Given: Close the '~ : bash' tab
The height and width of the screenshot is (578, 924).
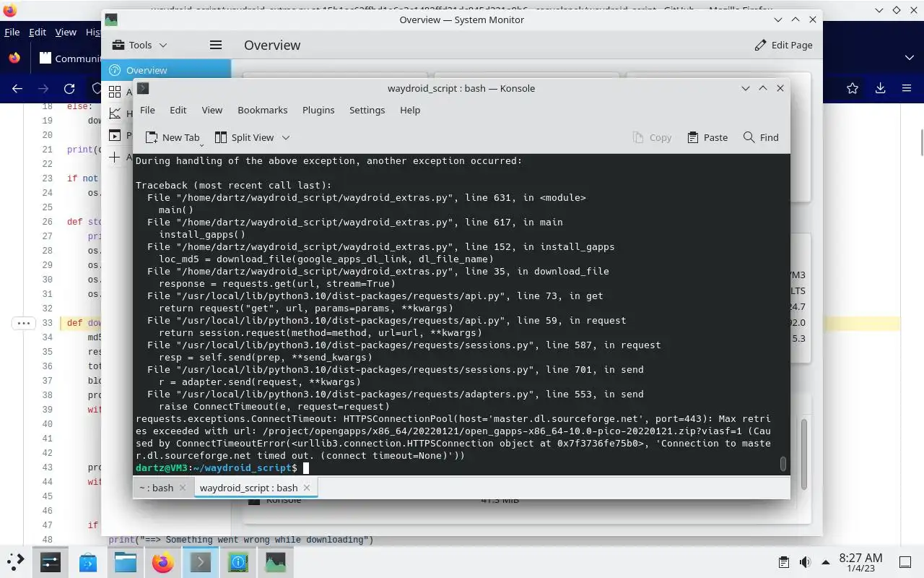Looking at the screenshot, I should (183, 488).
